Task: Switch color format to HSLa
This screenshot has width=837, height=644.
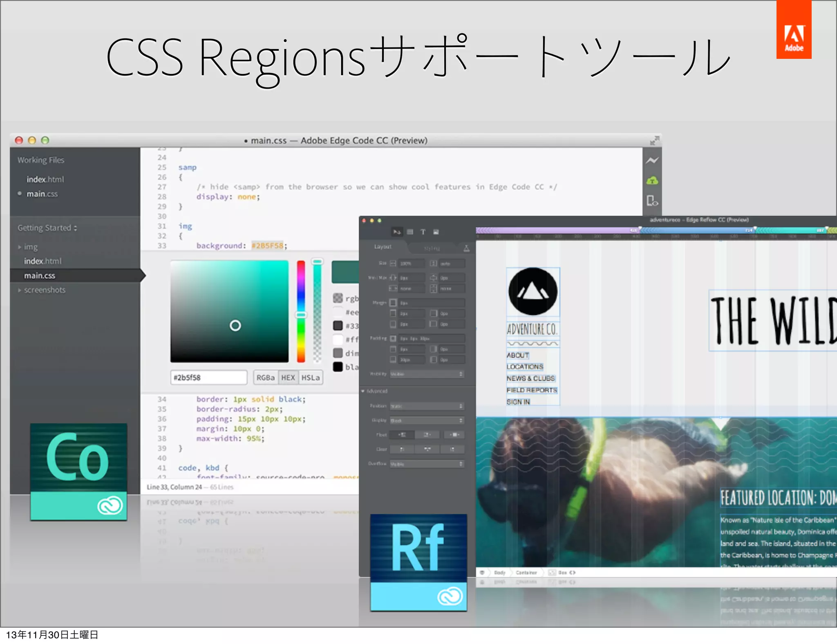Action: (311, 378)
